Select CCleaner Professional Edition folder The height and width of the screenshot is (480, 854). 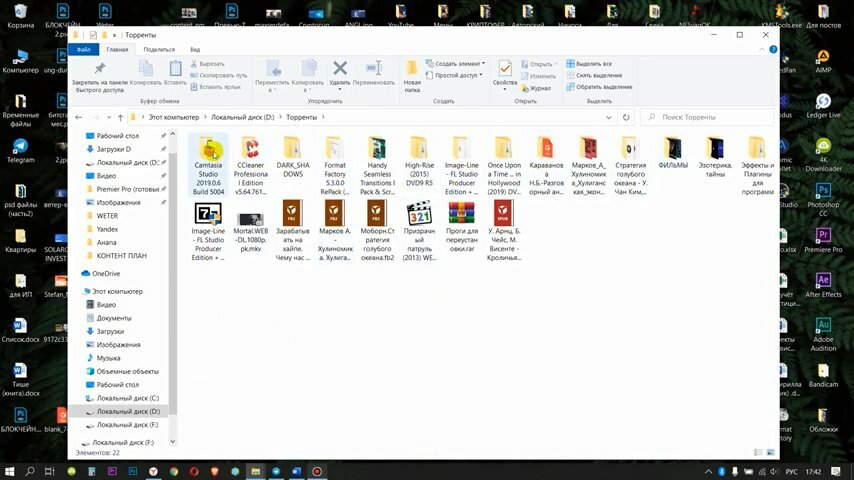pyautogui.click(x=251, y=166)
